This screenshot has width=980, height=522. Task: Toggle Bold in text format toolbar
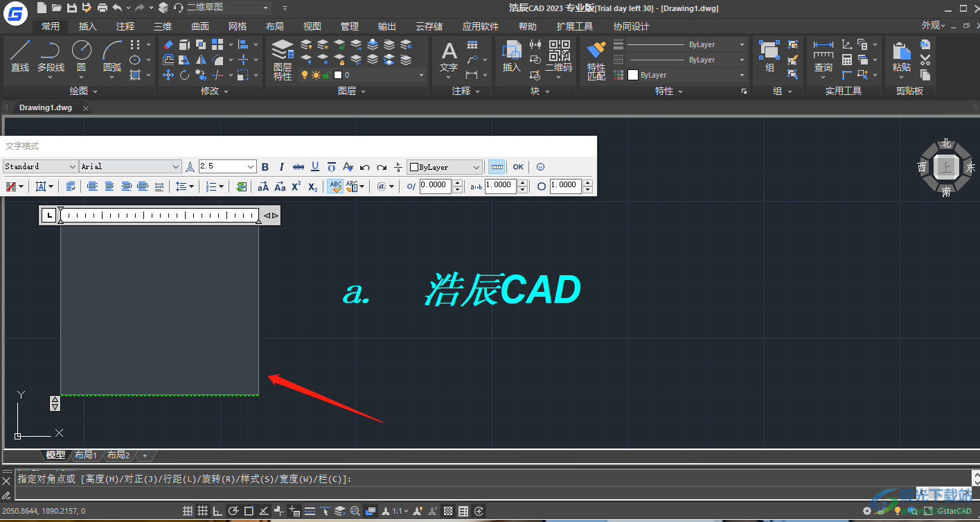[x=265, y=167]
